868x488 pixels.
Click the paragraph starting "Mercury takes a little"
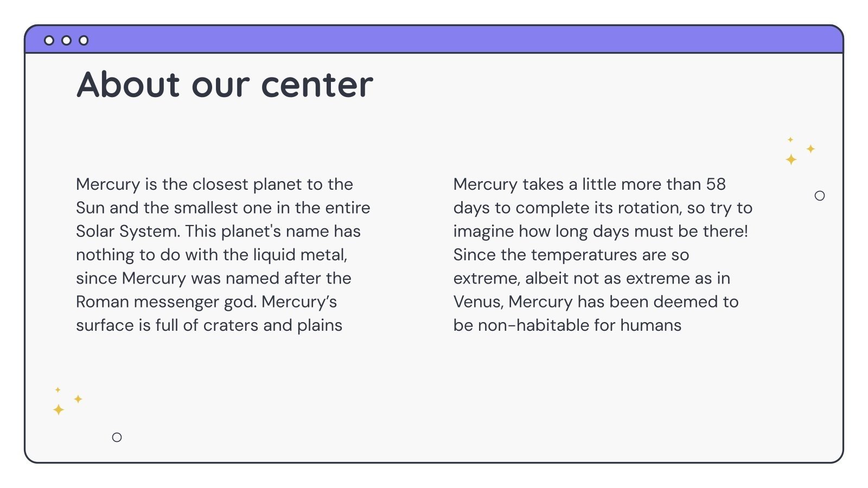pos(602,254)
